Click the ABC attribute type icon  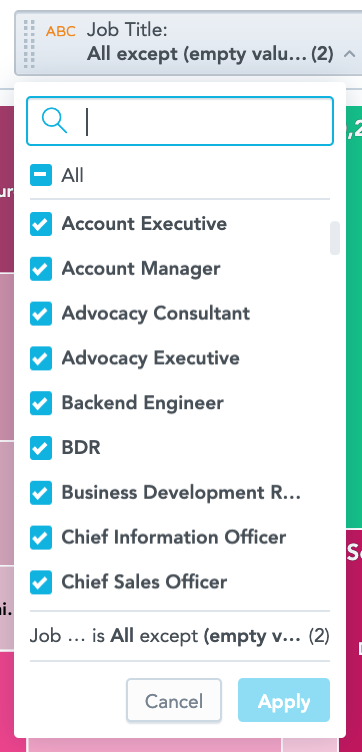pos(61,32)
